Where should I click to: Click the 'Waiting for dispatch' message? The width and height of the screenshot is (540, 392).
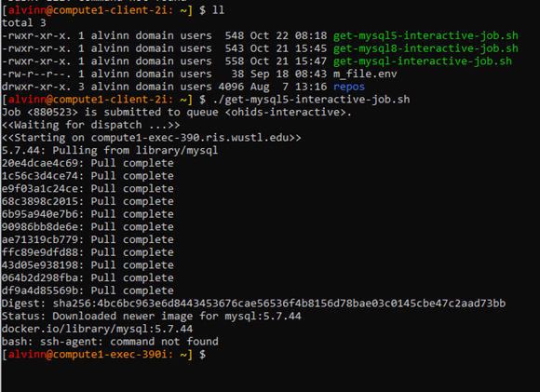(90, 125)
